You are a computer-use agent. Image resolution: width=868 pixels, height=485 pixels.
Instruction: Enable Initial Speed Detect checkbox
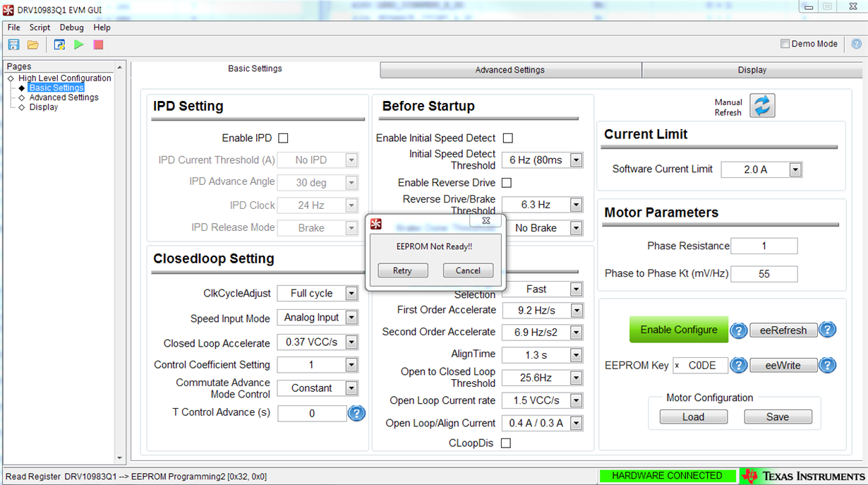tap(507, 138)
